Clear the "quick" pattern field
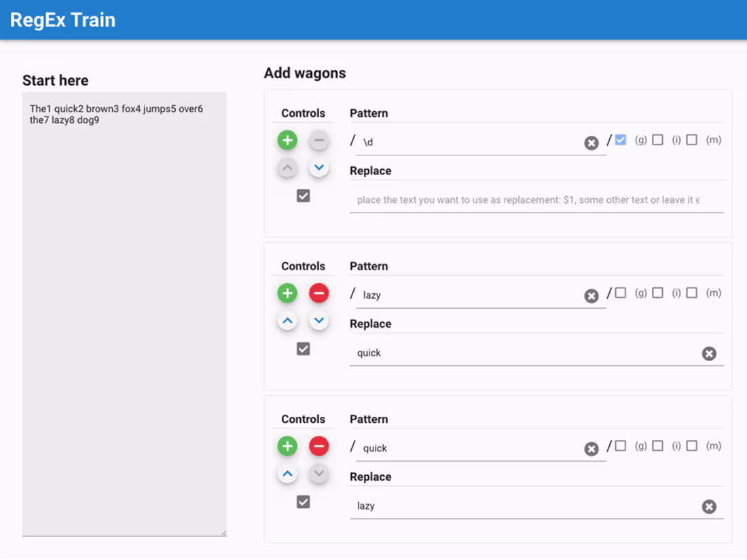 tap(591, 449)
